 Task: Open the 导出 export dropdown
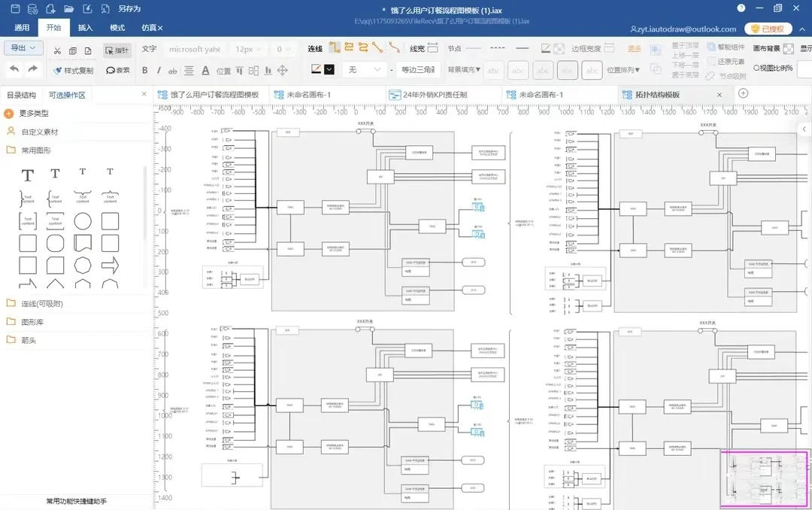click(23, 47)
